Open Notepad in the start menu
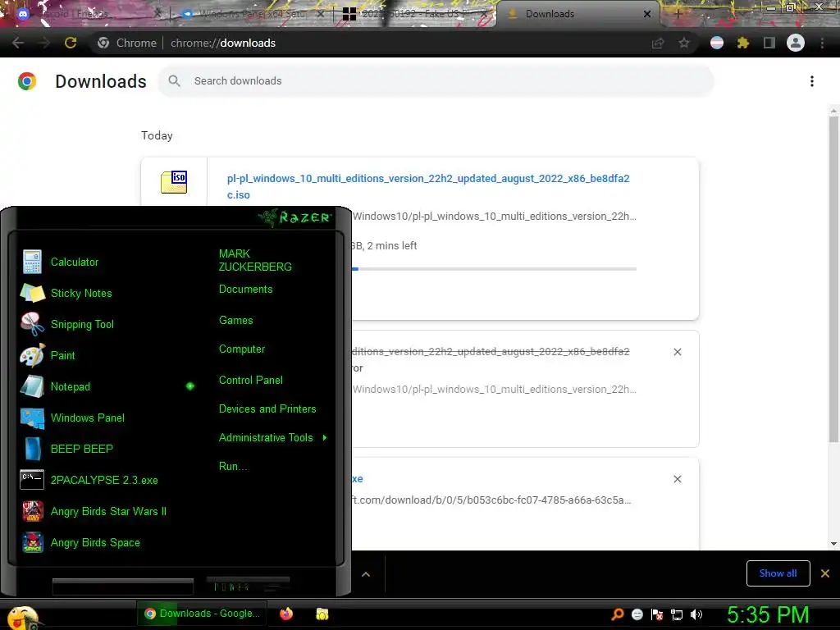This screenshot has height=630, width=840. 71,386
